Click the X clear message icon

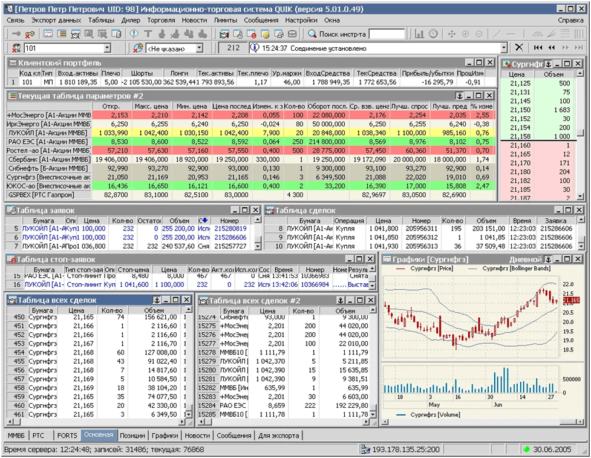click(x=519, y=48)
